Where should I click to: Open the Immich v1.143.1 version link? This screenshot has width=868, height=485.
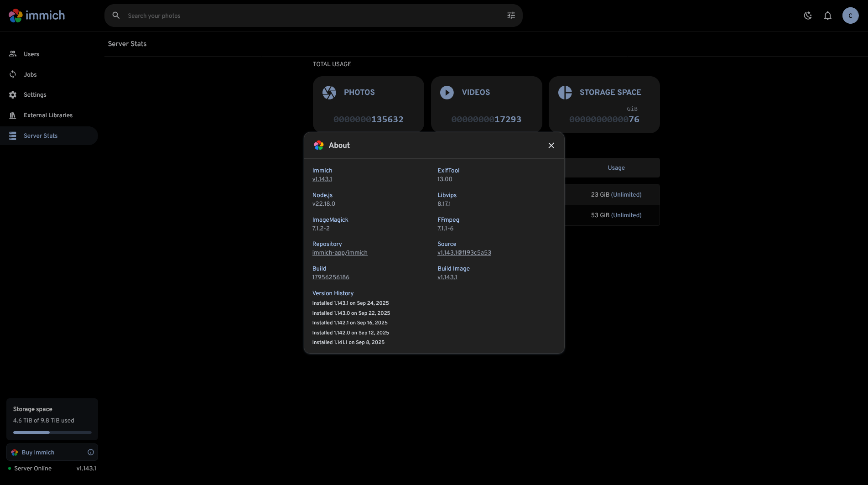pyautogui.click(x=322, y=179)
